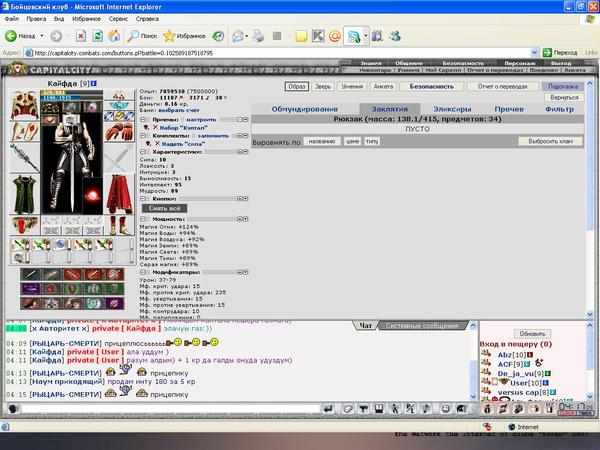Switch to Системные сообщения chat tab
The height and width of the screenshot is (450, 600).
pos(422,326)
